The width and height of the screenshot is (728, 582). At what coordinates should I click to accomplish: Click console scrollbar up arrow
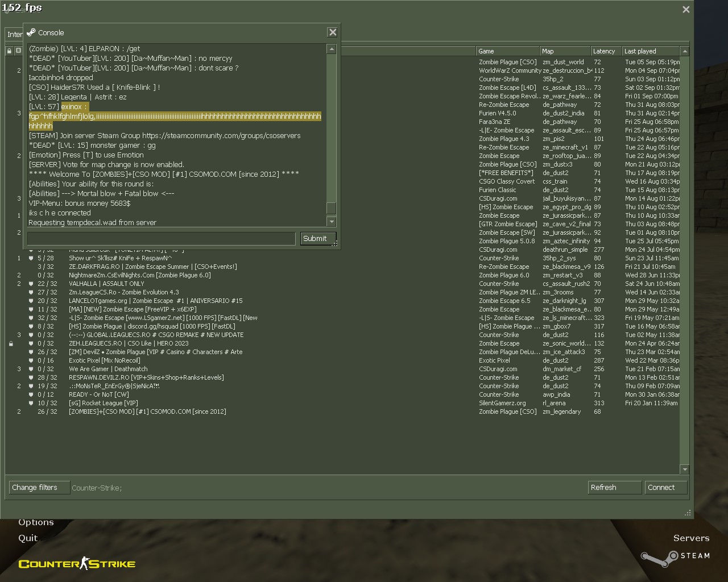tap(332, 49)
